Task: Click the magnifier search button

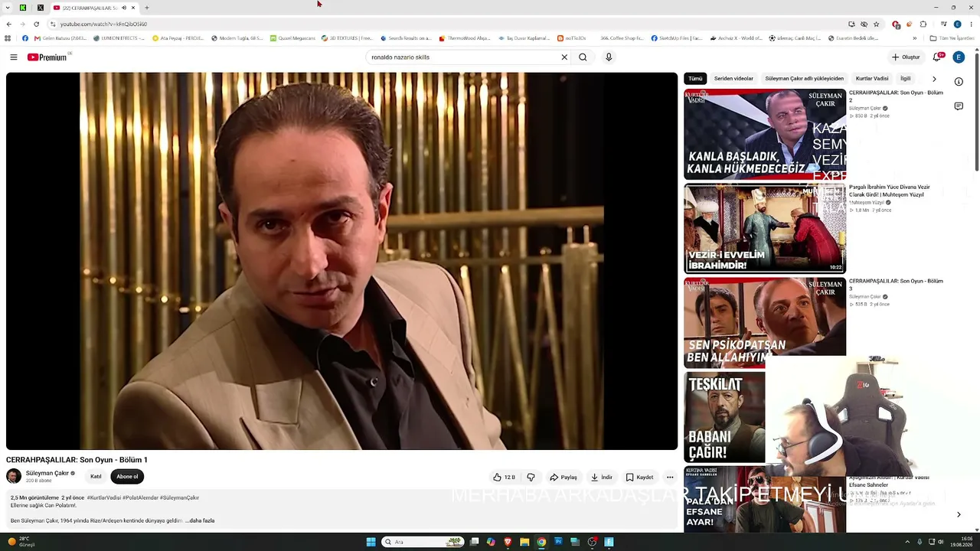Action: tap(583, 57)
